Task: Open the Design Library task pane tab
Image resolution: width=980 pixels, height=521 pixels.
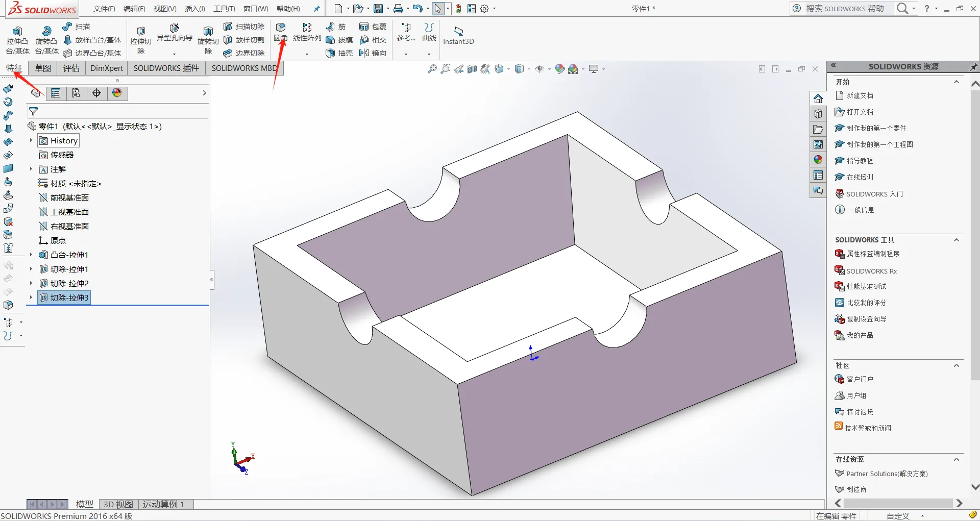Action: click(818, 114)
